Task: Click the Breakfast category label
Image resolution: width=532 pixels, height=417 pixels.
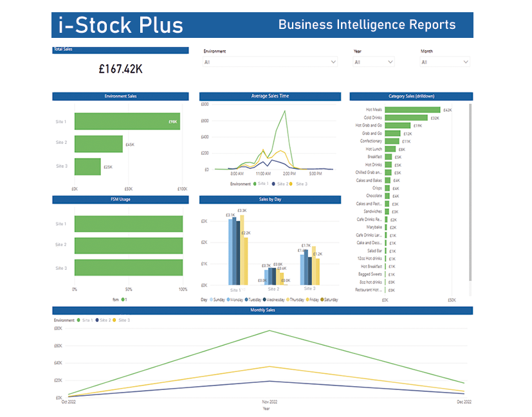Action: click(374, 157)
